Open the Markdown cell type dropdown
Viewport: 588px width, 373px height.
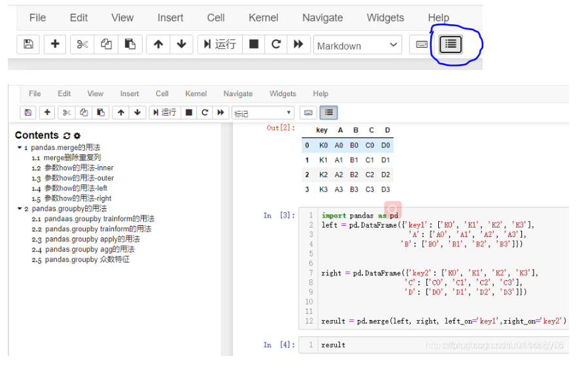click(357, 45)
